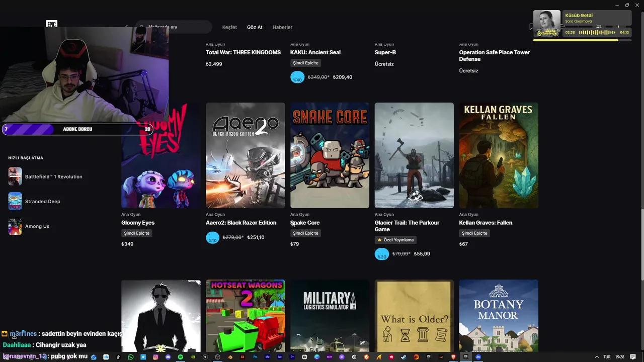This screenshot has height=362, width=644.
Task: Go back using the store back arrow
Action: click(x=126, y=27)
